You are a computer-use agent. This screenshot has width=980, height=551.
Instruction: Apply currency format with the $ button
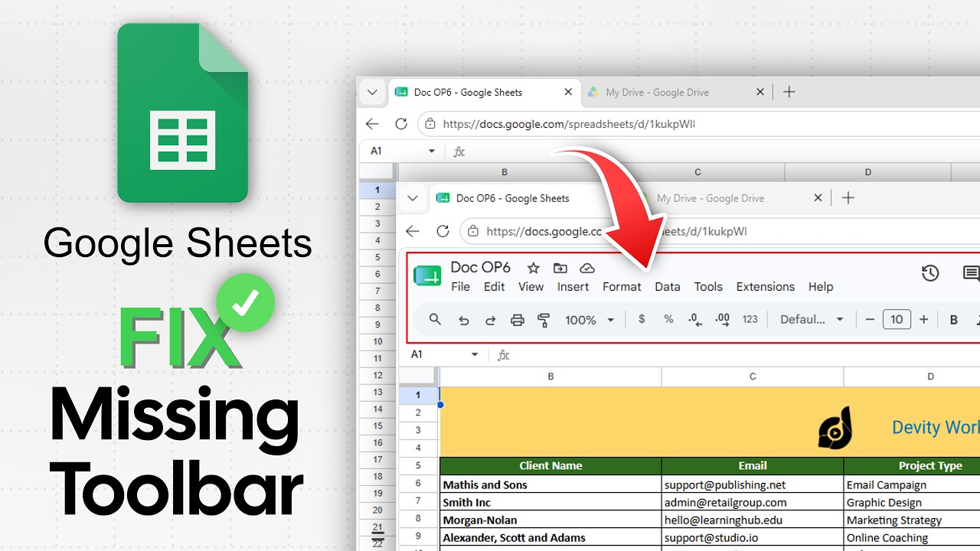[x=642, y=319]
